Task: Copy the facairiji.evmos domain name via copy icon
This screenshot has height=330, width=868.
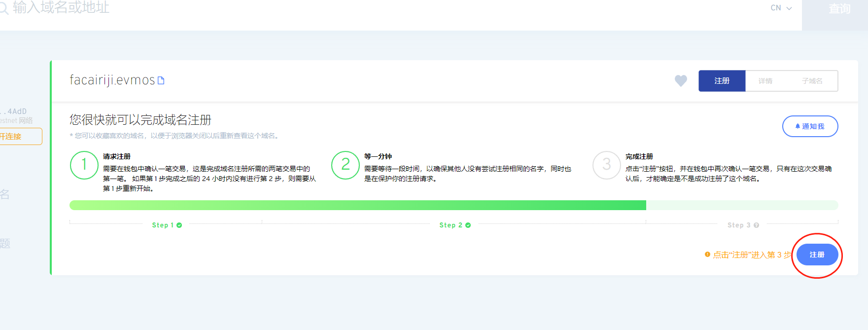Action: (161, 80)
